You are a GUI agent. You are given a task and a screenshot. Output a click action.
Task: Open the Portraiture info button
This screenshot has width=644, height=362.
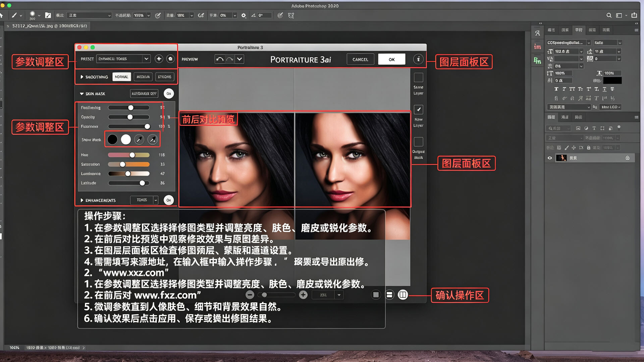click(418, 59)
